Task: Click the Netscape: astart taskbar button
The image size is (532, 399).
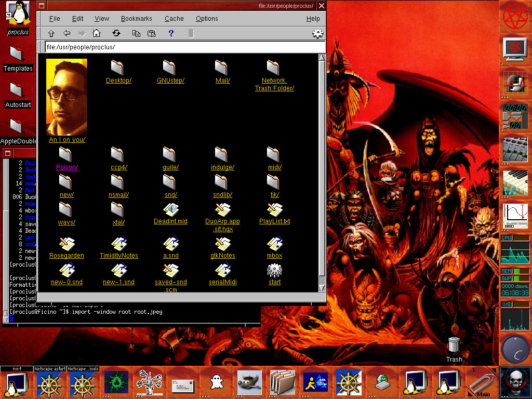Action: 49,369
